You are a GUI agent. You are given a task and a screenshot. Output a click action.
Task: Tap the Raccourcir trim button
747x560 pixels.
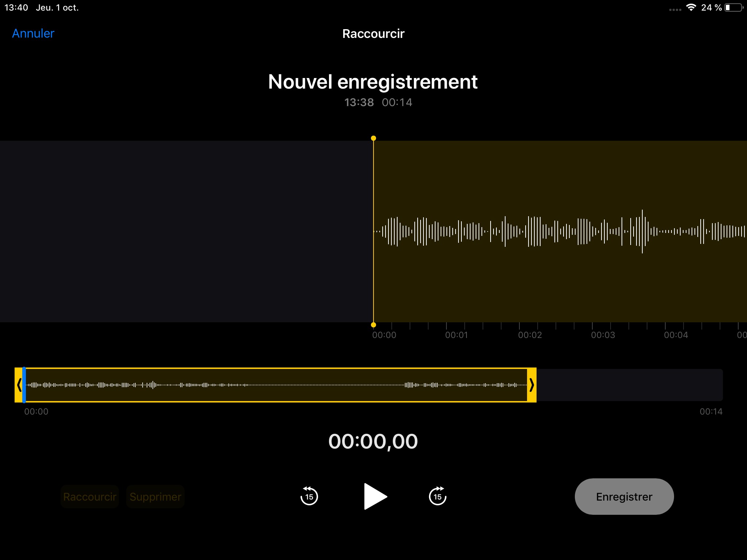click(90, 497)
